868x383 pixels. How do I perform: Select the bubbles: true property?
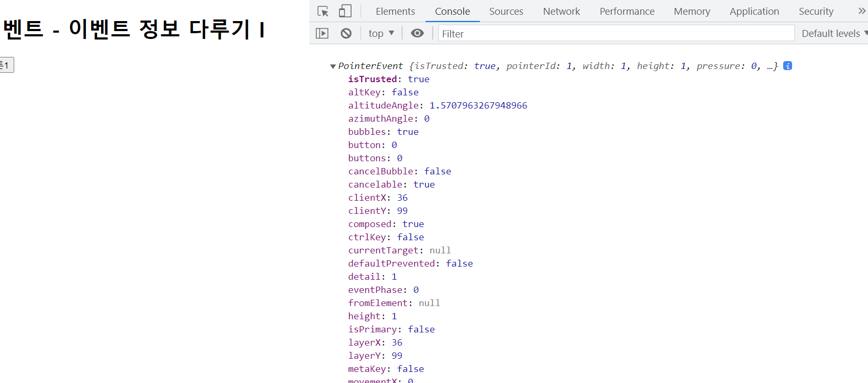pyautogui.click(x=383, y=132)
